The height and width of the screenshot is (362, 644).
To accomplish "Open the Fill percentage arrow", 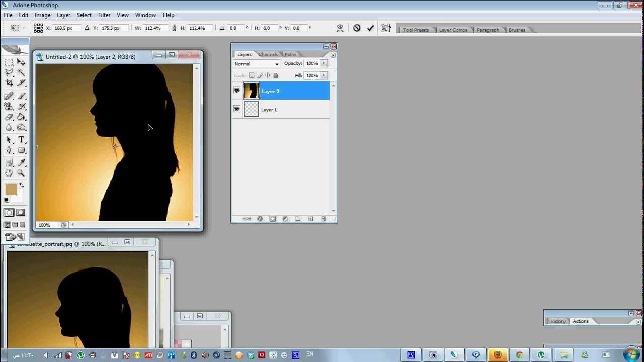I will (x=324, y=75).
